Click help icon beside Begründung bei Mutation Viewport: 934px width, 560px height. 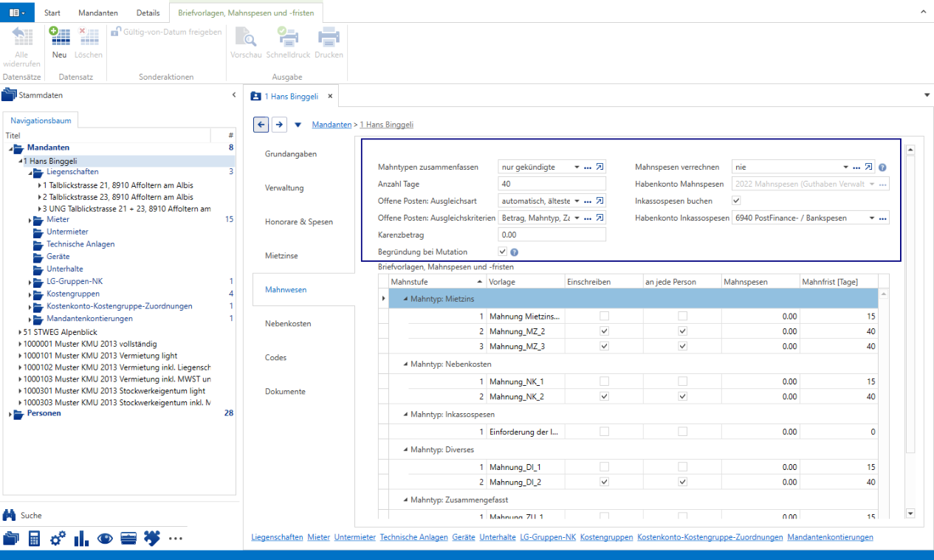(515, 252)
